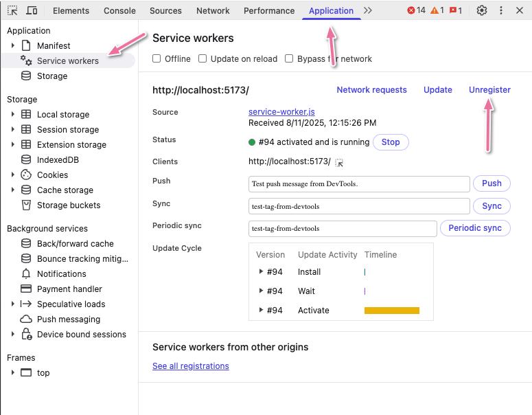Show more DevTools tabs chevron
This screenshot has height=415, width=532.
click(x=368, y=10)
